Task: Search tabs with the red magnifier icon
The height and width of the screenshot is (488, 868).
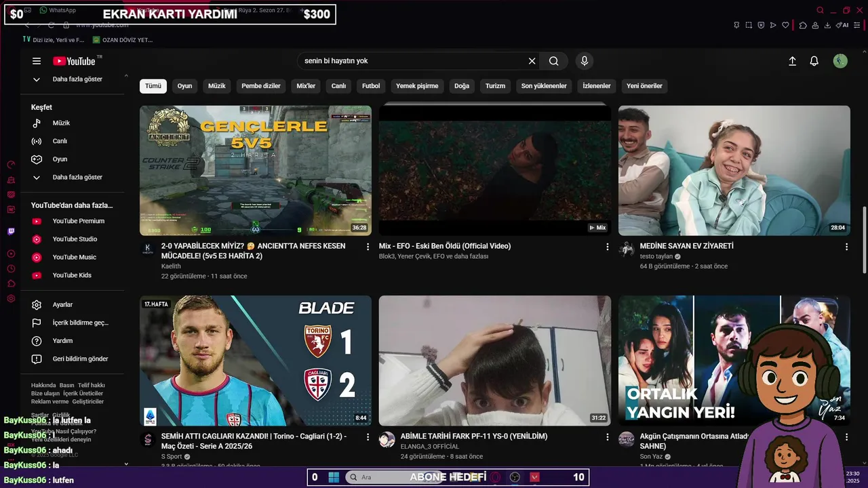Action: click(820, 10)
